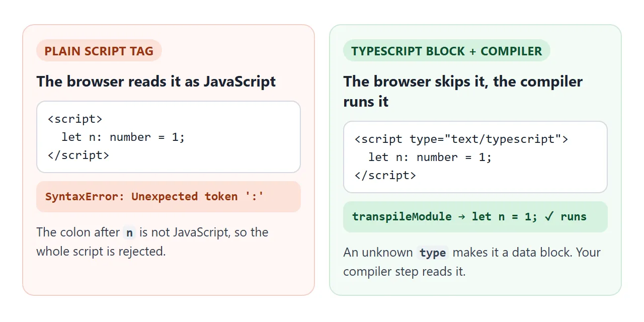Screen dimensions: 644x322
Task: Click 'let n: number = 1;' in the plain script block
Action: point(123,137)
